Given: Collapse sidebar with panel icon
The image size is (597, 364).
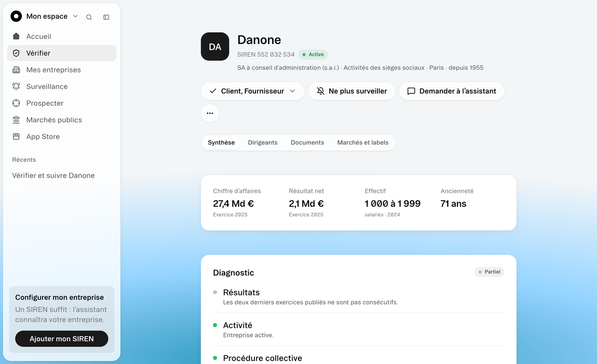Looking at the screenshot, I should click(106, 17).
